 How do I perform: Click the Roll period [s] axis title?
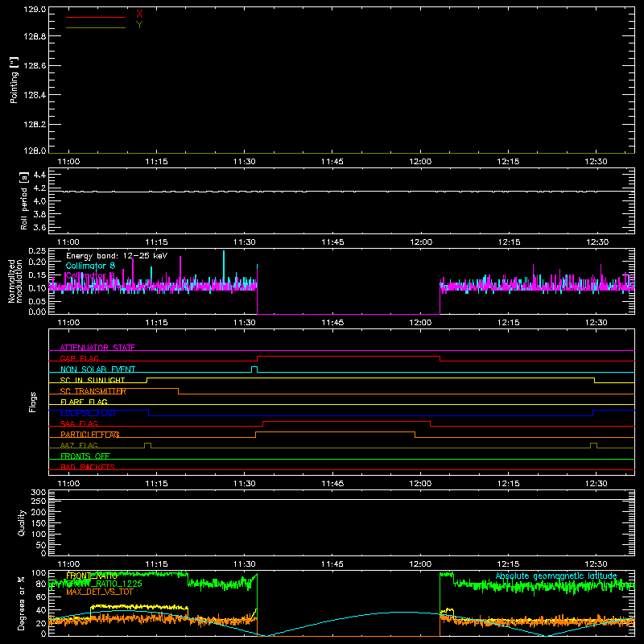click(x=24, y=201)
